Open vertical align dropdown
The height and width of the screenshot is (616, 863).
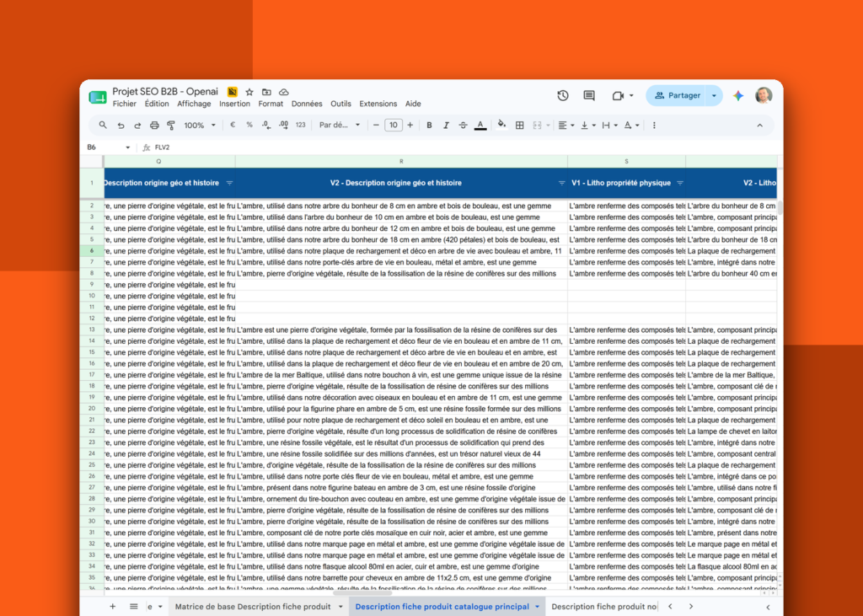tap(588, 125)
